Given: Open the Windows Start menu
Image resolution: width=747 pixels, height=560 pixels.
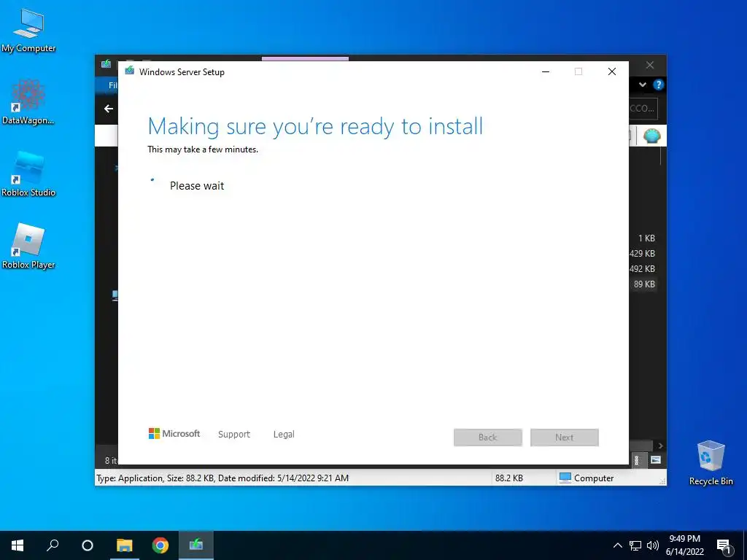Looking at the screenshot, I should pos(18,545).
